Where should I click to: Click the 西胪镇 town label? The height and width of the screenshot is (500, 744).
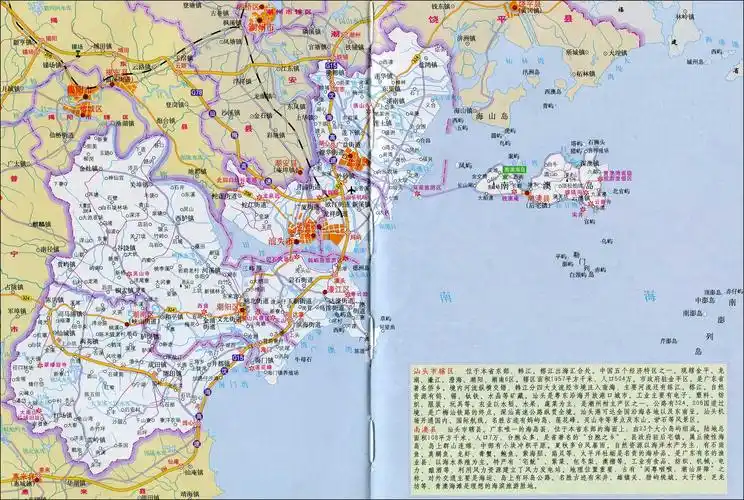click(185, 219)
